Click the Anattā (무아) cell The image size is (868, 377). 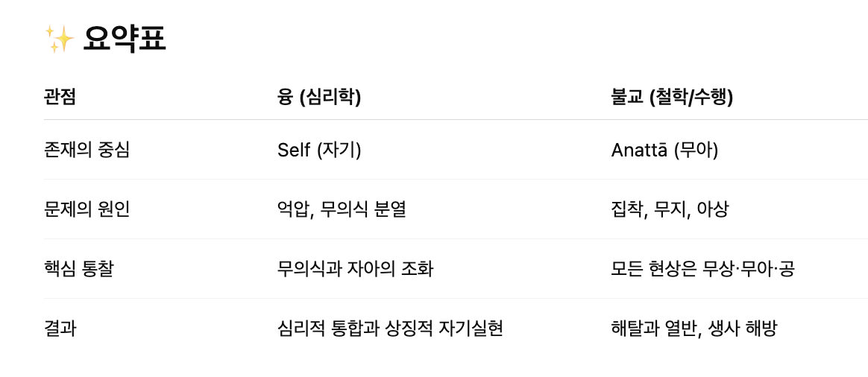point(664,150)
